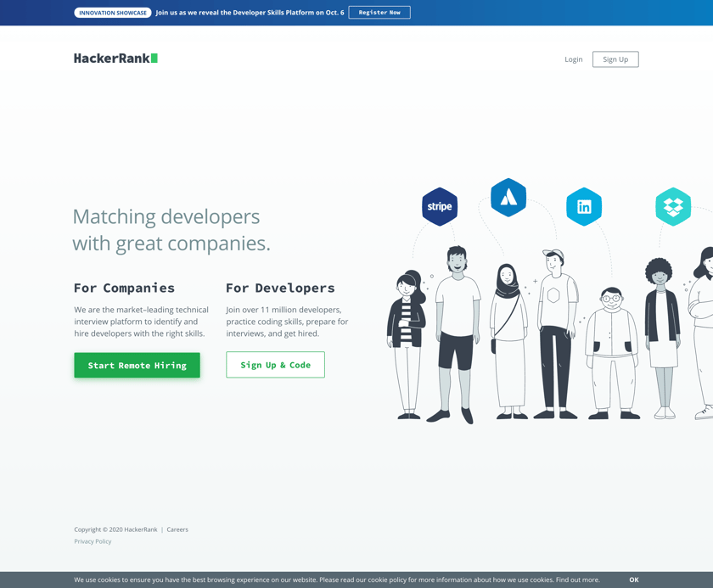Click the 'market-leading technical interview platform' paragraph

(141, 322)
